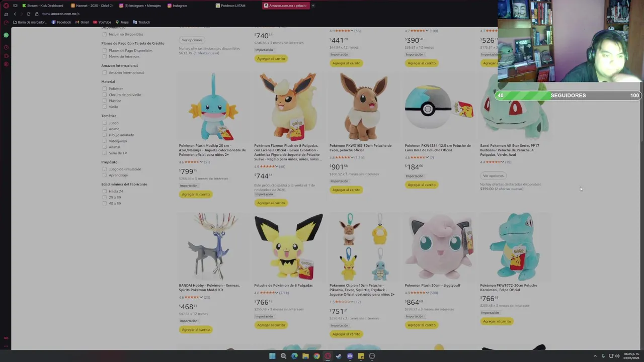Switch to the Instagram Mensajes tab

click(x=141, y=6)
